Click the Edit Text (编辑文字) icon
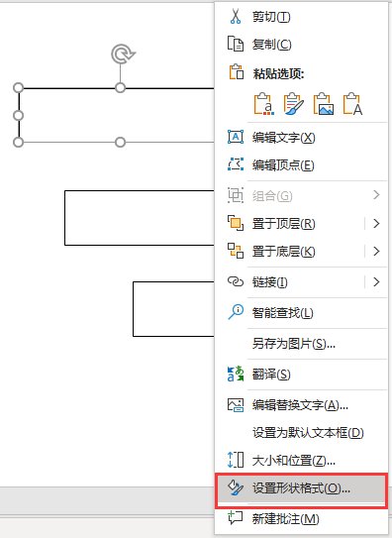Screen dimensions: 392x538 236,137
